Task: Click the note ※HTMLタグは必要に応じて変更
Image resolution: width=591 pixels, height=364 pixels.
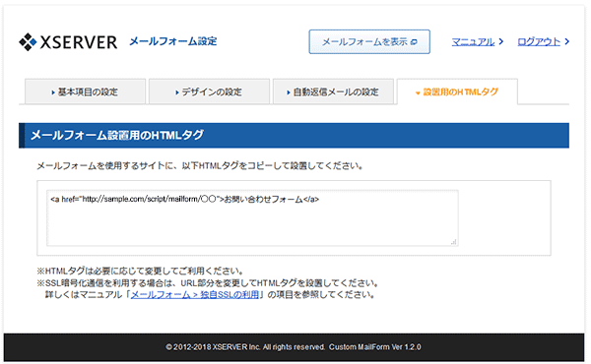Action: point(140,271)
